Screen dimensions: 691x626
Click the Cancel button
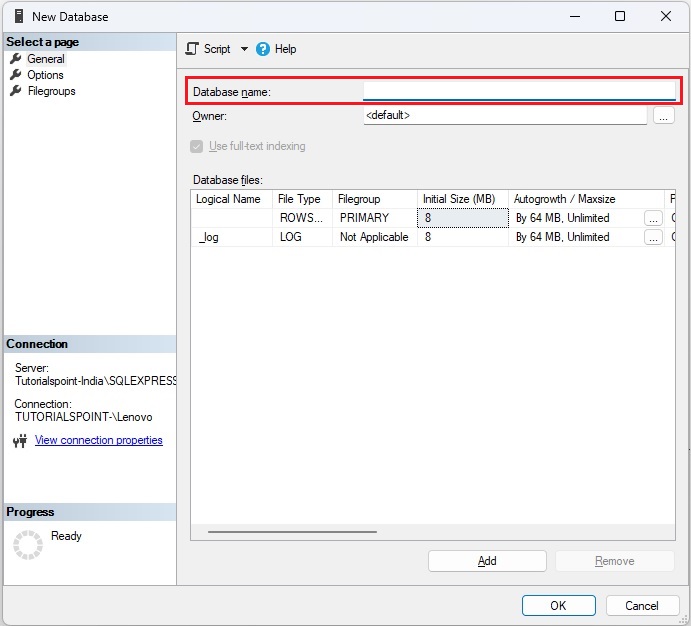tap(642, 606)
